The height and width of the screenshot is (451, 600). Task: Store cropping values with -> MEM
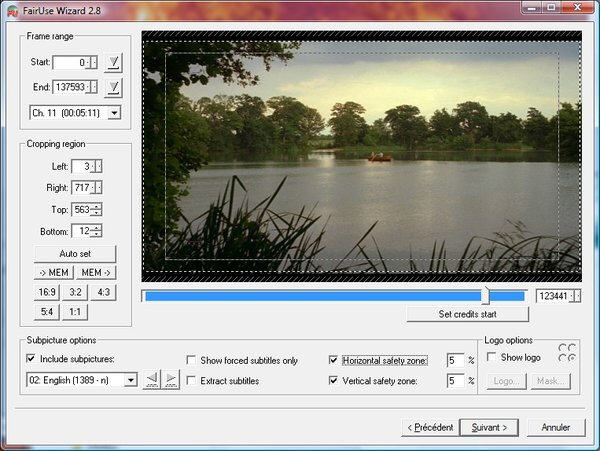point(54,273)
